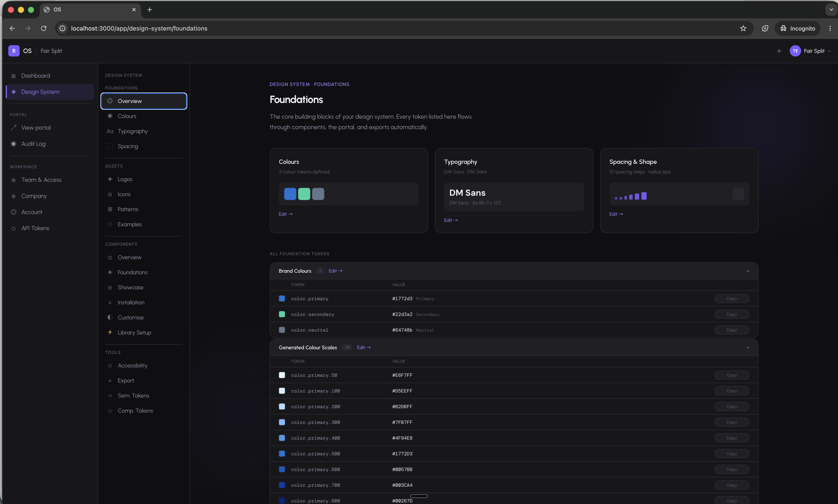Bookmark this page with the star icon
This screenshot has height=504, width=838.
click(x=743, y=29)
